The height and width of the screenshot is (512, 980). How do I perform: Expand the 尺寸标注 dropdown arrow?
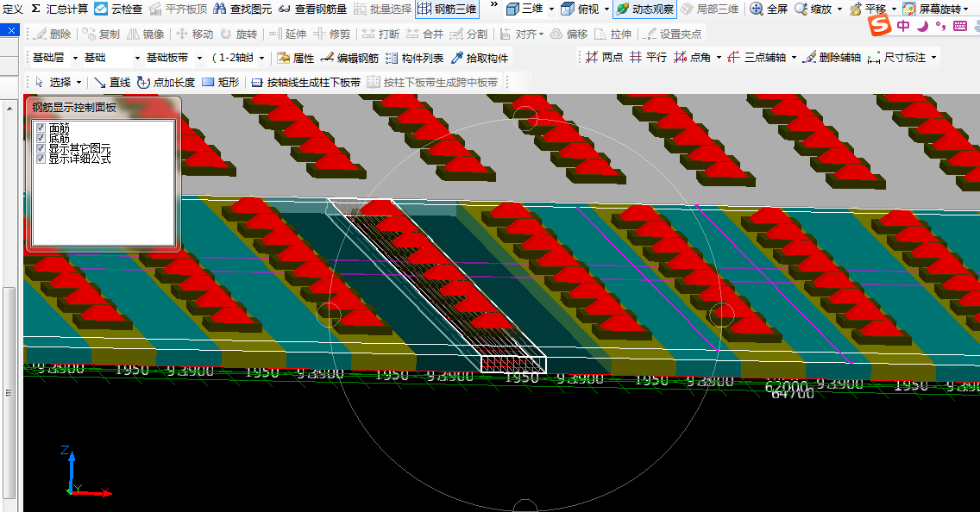click(933, 58)
